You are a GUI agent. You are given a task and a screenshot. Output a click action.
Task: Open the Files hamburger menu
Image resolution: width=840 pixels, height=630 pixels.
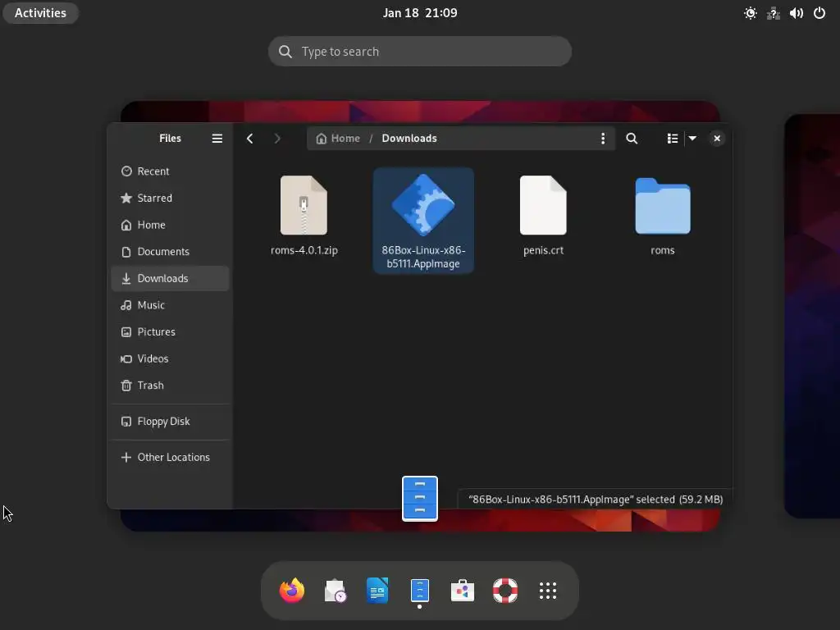[217, 138]
